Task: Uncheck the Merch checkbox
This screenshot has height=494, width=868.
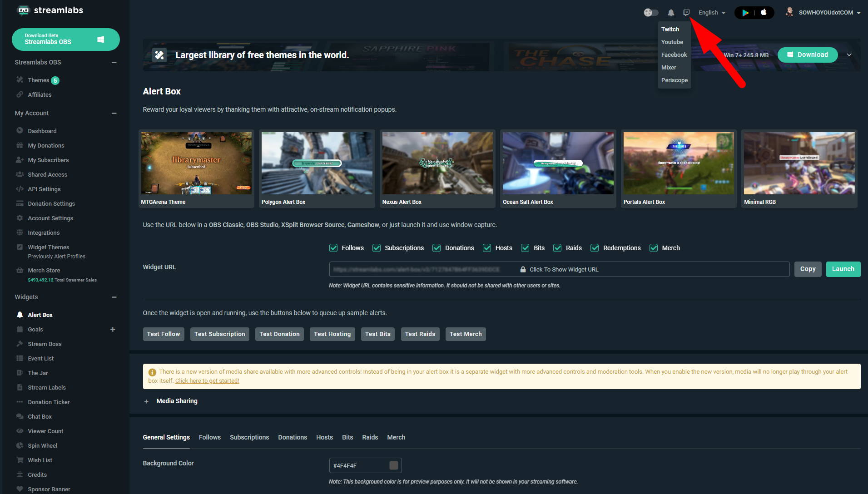Action: tap(654, 248)
